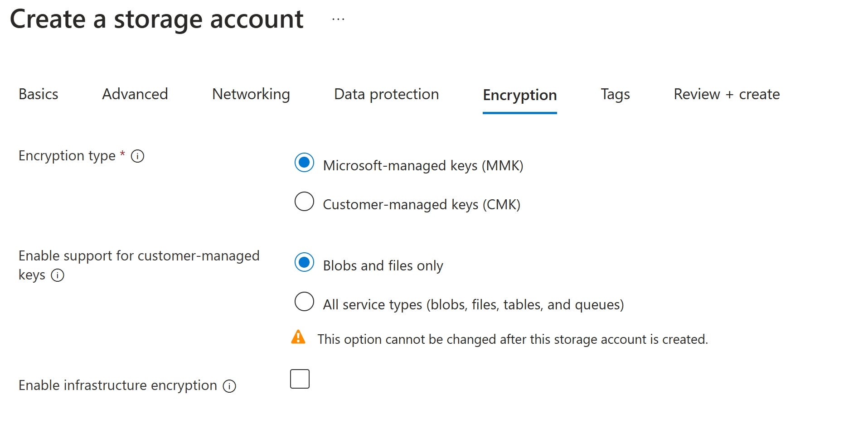Open the Review + create tab
The height and width of the screenshot is (438, 868).
[727, 94]
